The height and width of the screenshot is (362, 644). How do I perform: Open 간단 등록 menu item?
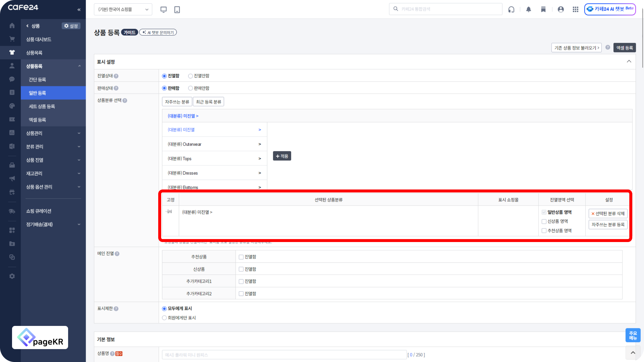(x=37, y=79)
